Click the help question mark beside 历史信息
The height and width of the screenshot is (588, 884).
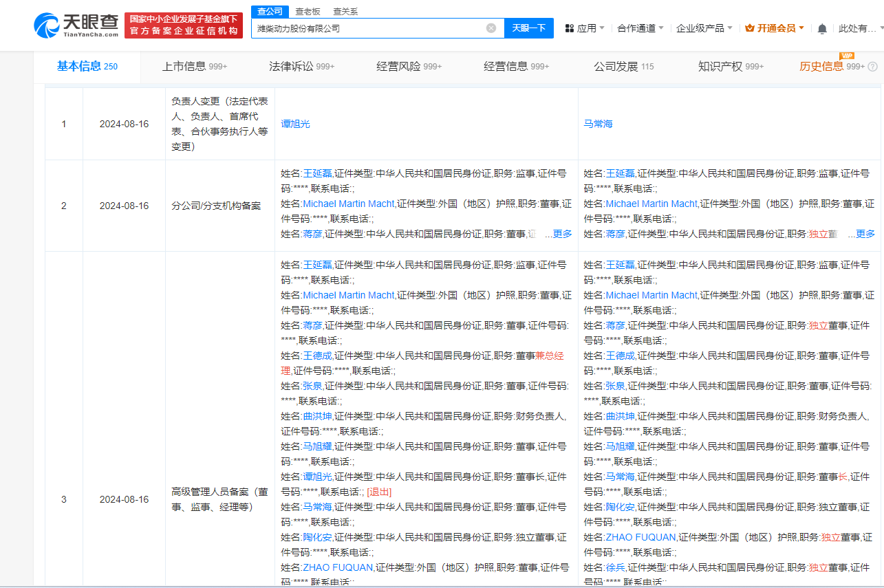tap(872, 67)
